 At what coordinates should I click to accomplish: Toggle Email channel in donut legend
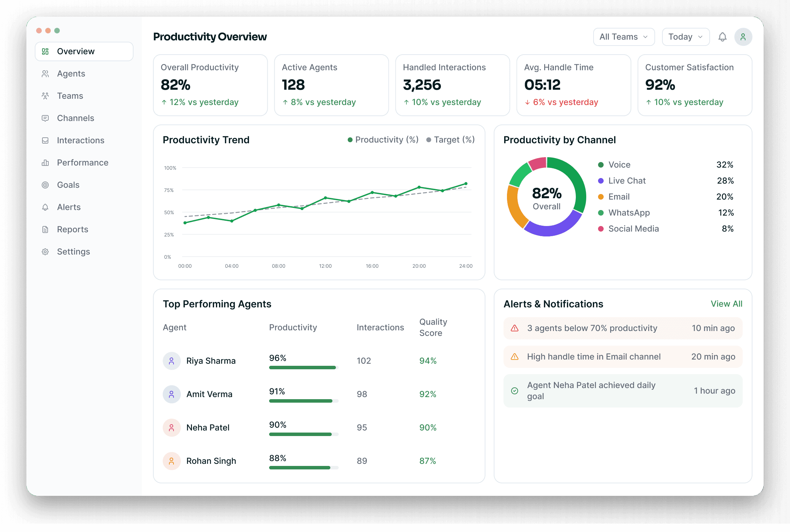(x=614, y=197)
